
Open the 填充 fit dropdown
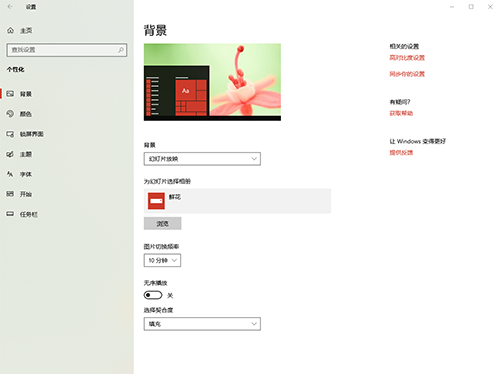coord(202,324)
